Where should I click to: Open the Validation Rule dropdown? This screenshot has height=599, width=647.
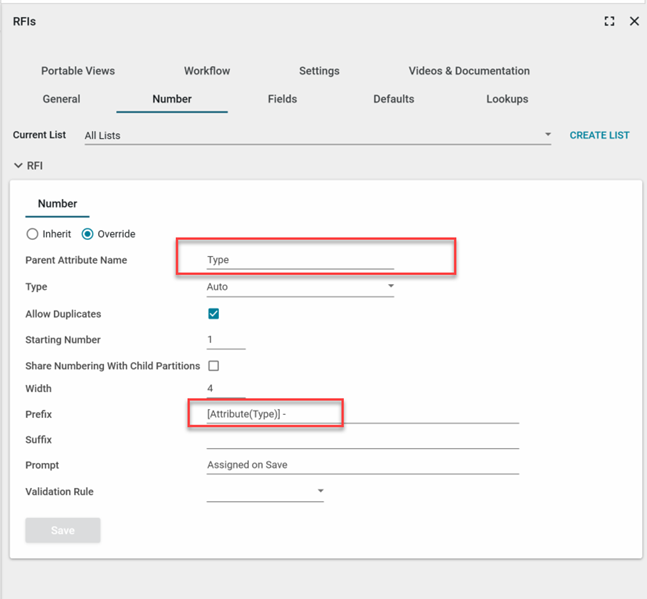coord(320,492)
